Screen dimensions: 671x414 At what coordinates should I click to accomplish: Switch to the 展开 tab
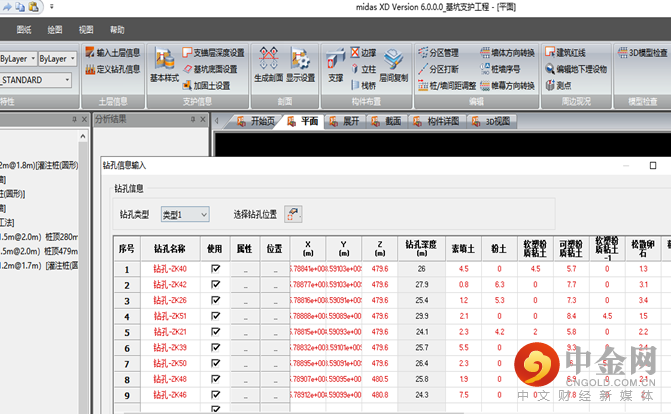tap(345, 122)
